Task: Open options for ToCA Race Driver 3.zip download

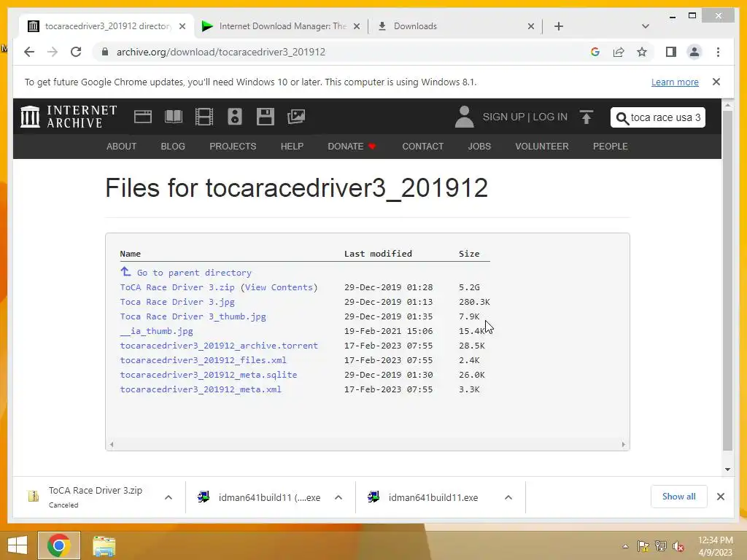Action: (x=169, y=497)
